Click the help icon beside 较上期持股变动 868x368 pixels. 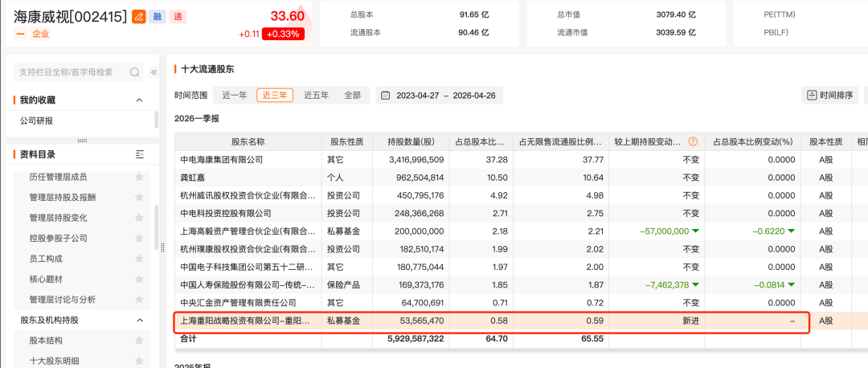tap(693, 141)
